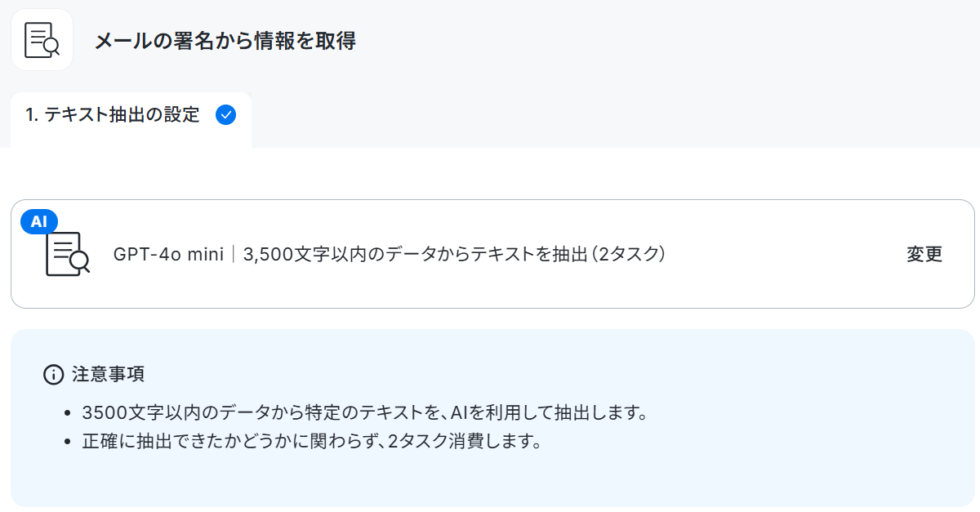Click the note about 2タスク消費します
Image resolution: width=980 pixels, height=512 pixels.
tap(312, 443)
